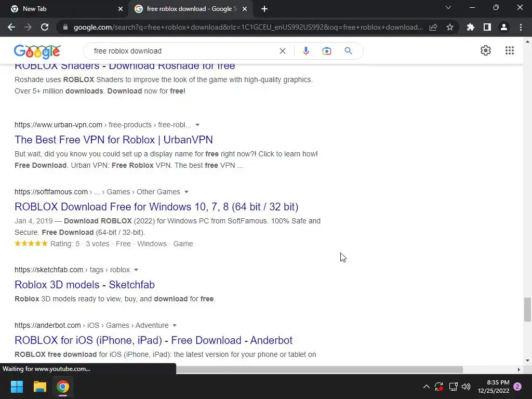
Task: Open the update sync icon in the tray
Action: coord(439,387)
